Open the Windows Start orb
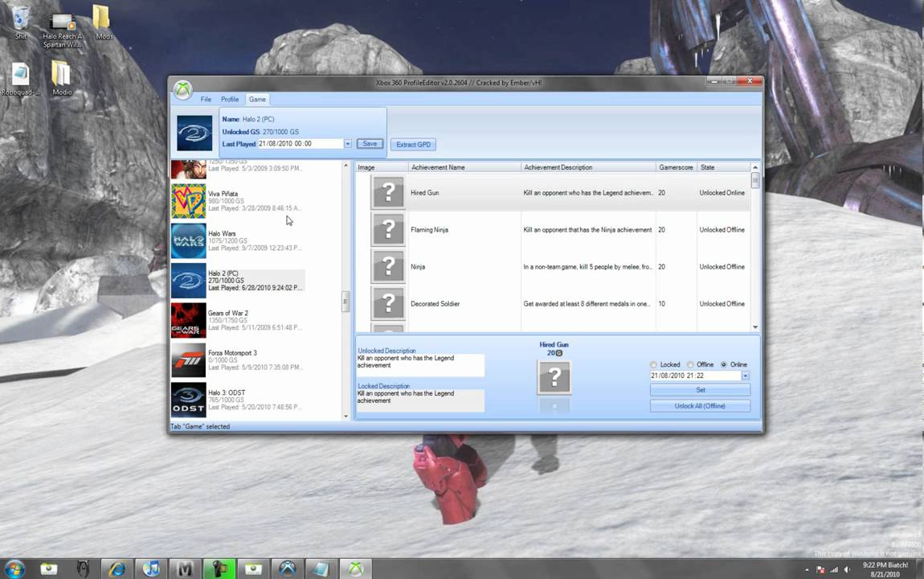The image size is (924, 579). pyautogui.click(x=14, y=569)
